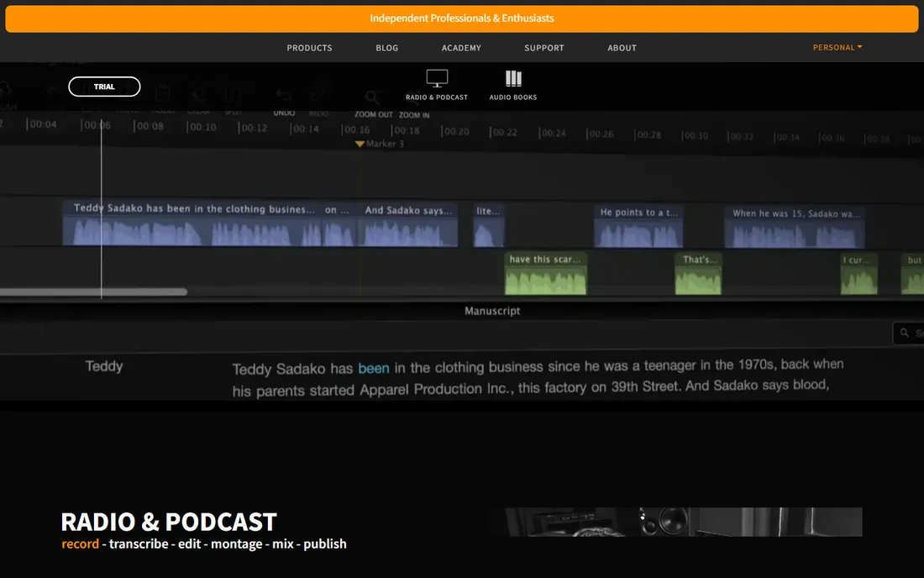Click the Manuscript panel header

[x=492, y=311]
